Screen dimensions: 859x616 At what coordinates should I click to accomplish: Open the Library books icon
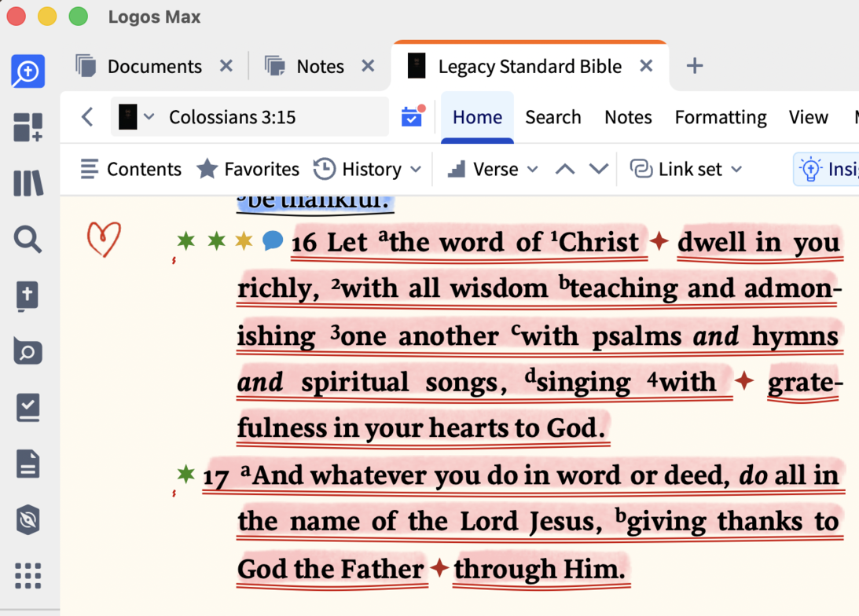click(x=28, y=183)
